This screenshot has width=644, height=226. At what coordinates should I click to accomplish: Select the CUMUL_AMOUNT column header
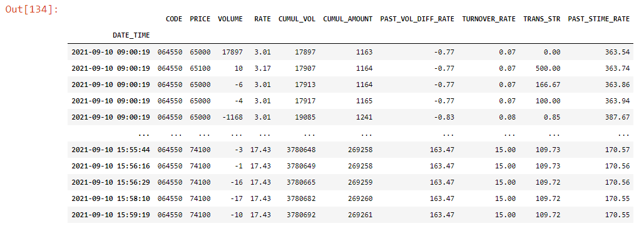348,19
